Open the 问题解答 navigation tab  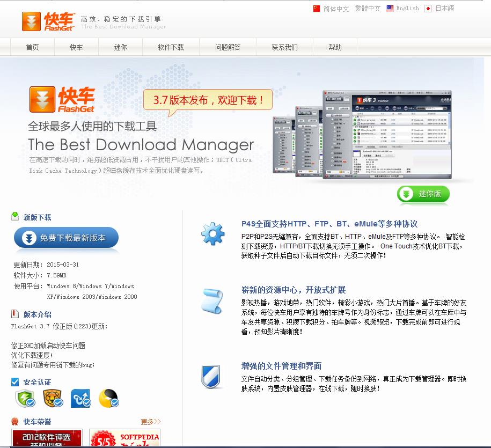(228, 47)
